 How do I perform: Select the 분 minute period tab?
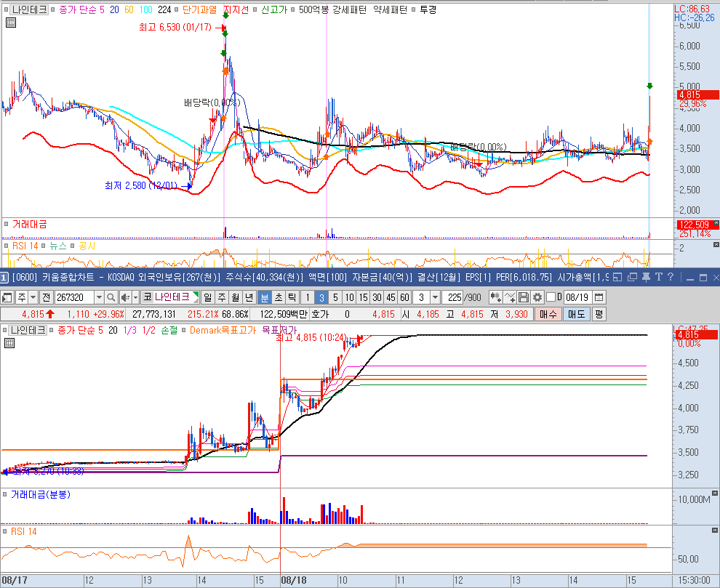265,297
